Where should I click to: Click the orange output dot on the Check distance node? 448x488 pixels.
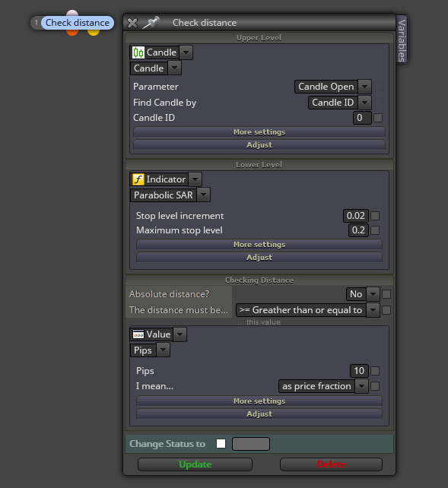72,33
